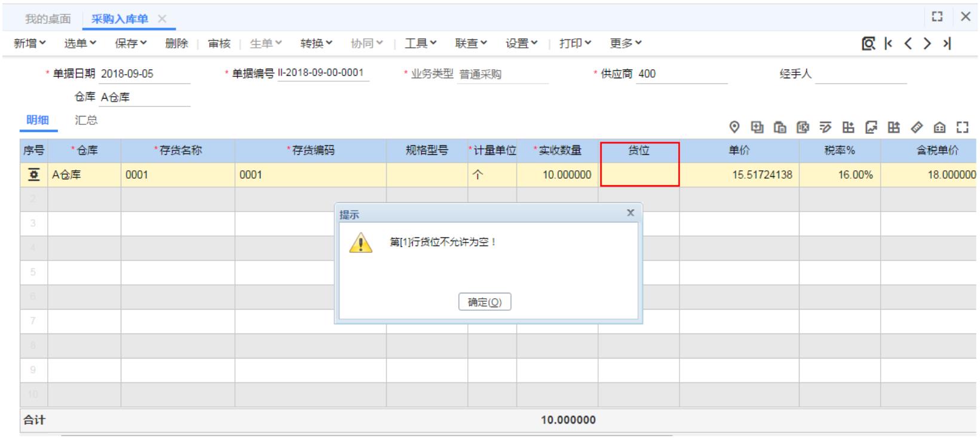Click the empty 货位 cell in row 1
980x438 pixels.
pos(639,175)
